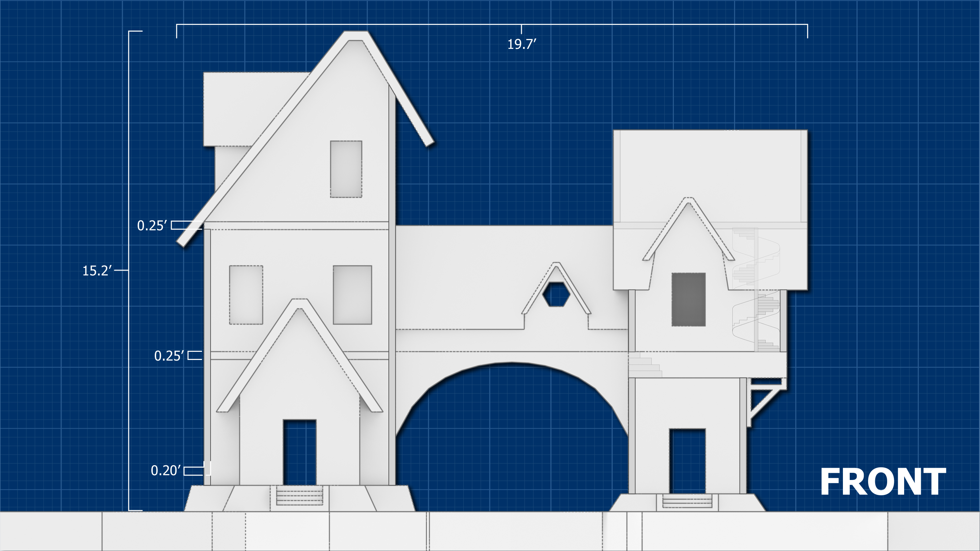Click the entry steps below right door
Image resolution: width=980 pixels, height=551 pixels.
687,501
